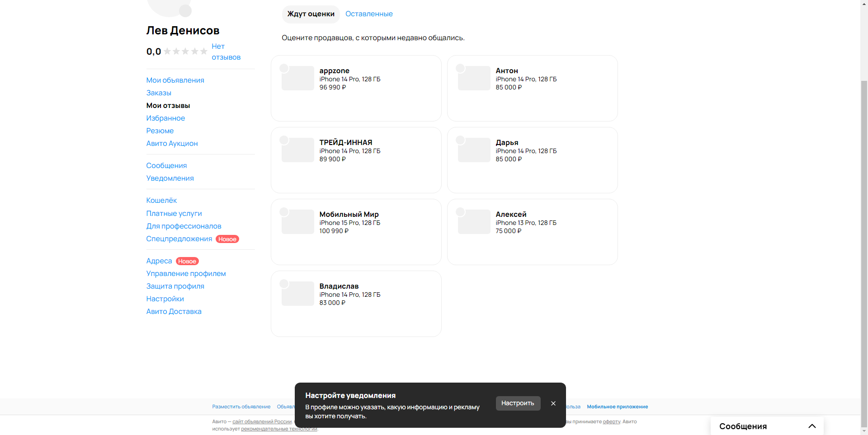Switch to the Оставленные tab
The height and width of the screenshot is (435, 868).
pyautogui.click(x=369, y=14)
